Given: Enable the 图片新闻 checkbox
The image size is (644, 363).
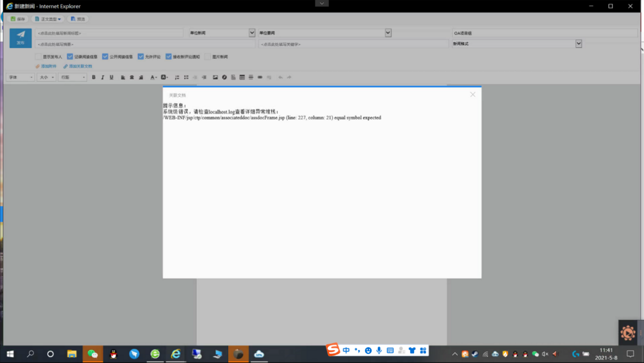Looking at the screenshot, I should coord(208,56).
